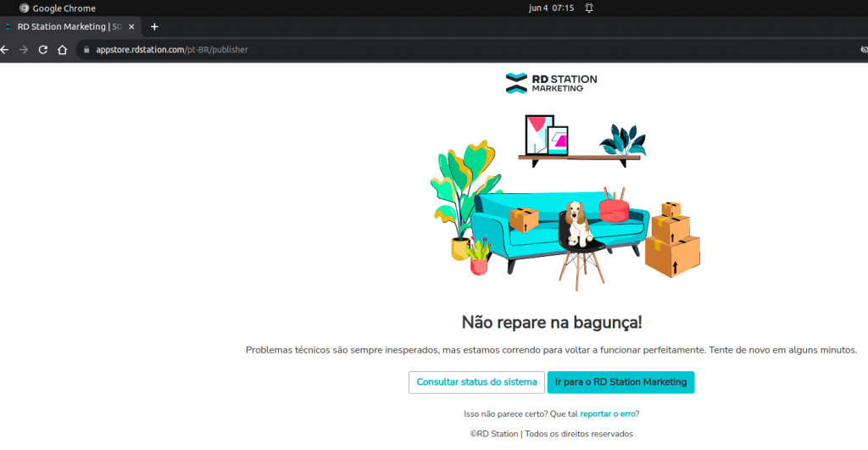Open the notification bell in top bar
Viewport: 868px width, 450px height.
coord(589,8)
